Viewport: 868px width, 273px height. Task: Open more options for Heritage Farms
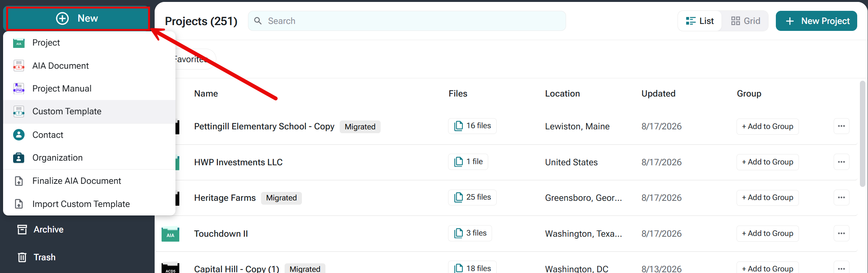[x=841, y=198]
